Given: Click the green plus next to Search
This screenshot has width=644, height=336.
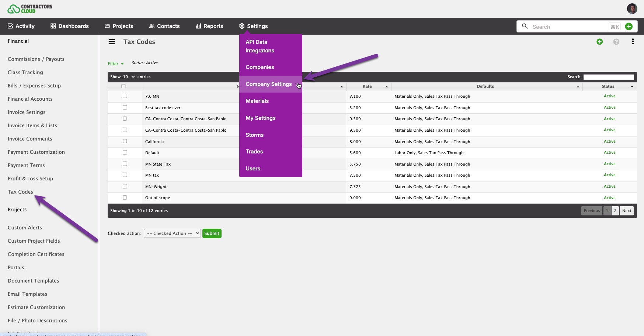Looking at the screenshot, I should coord(629,27).
